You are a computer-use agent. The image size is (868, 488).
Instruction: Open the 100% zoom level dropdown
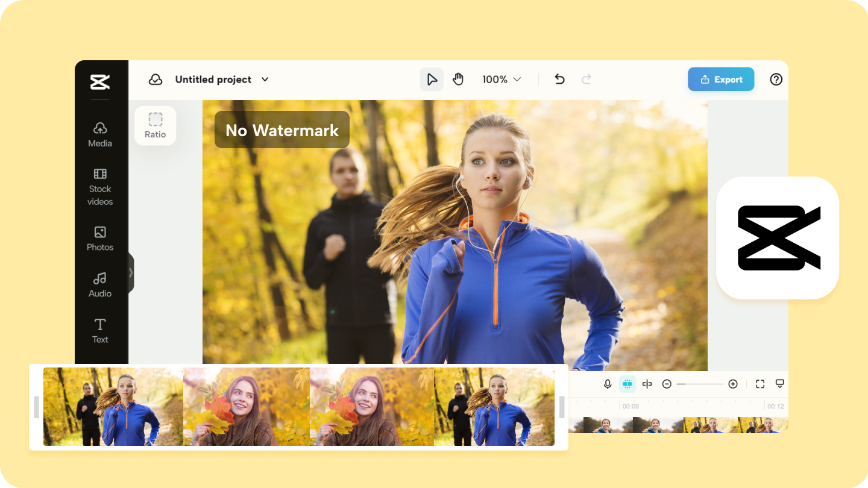(x=502, y=80)
